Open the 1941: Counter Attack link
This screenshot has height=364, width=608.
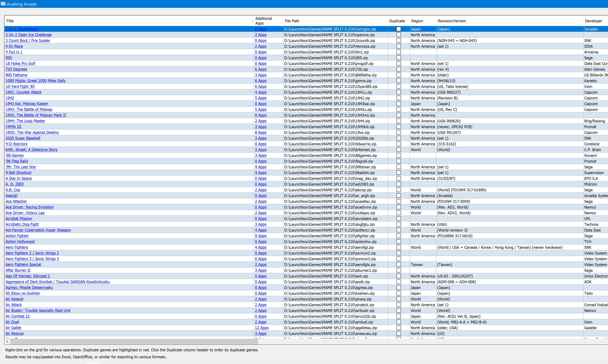tap(24, 92)
